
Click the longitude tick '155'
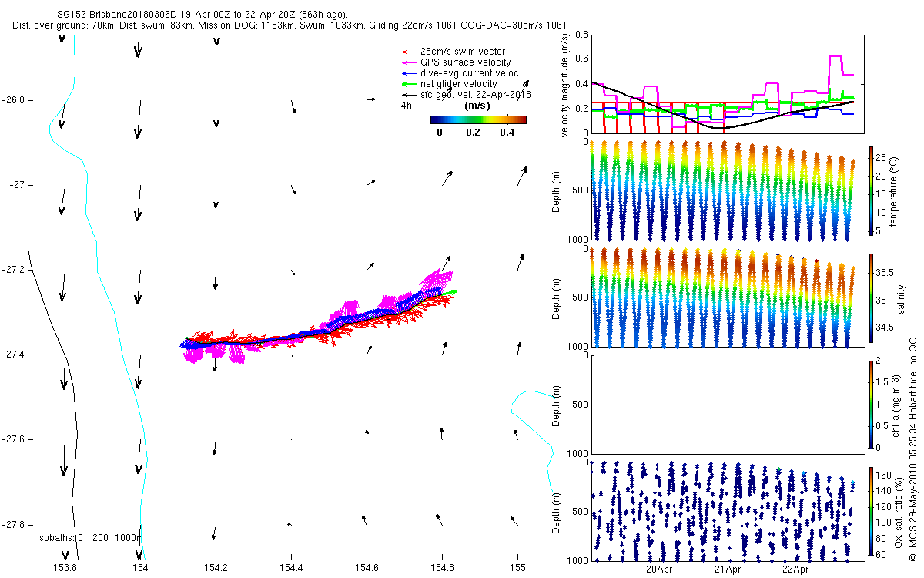tap(518, 568)
